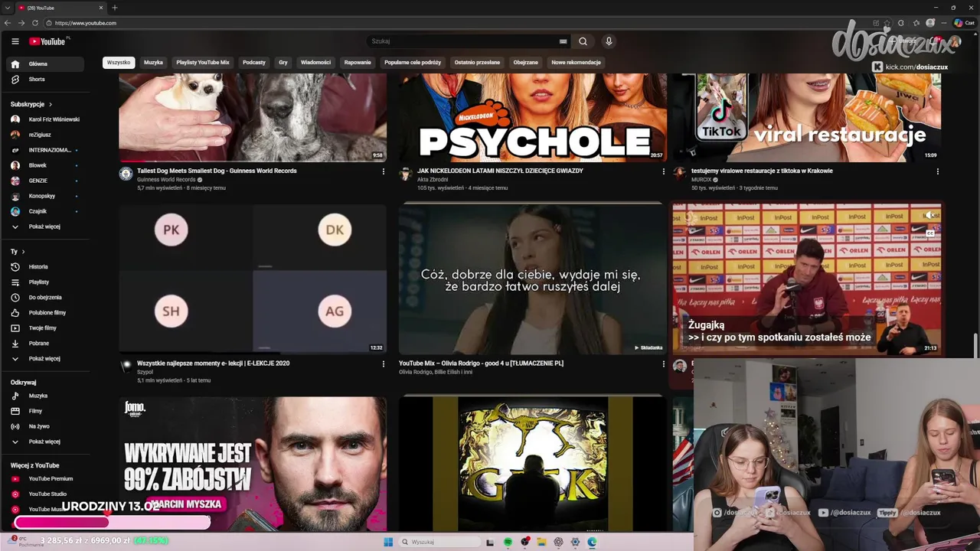Screen dimensions: 980x551
Task: Open Muzyka under Odkrywaj
Action: click(45, 396)
